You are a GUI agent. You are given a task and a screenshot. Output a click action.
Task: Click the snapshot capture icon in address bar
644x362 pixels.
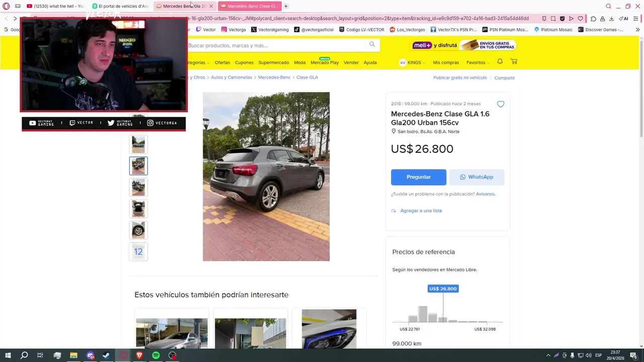(x=553, y=19)
